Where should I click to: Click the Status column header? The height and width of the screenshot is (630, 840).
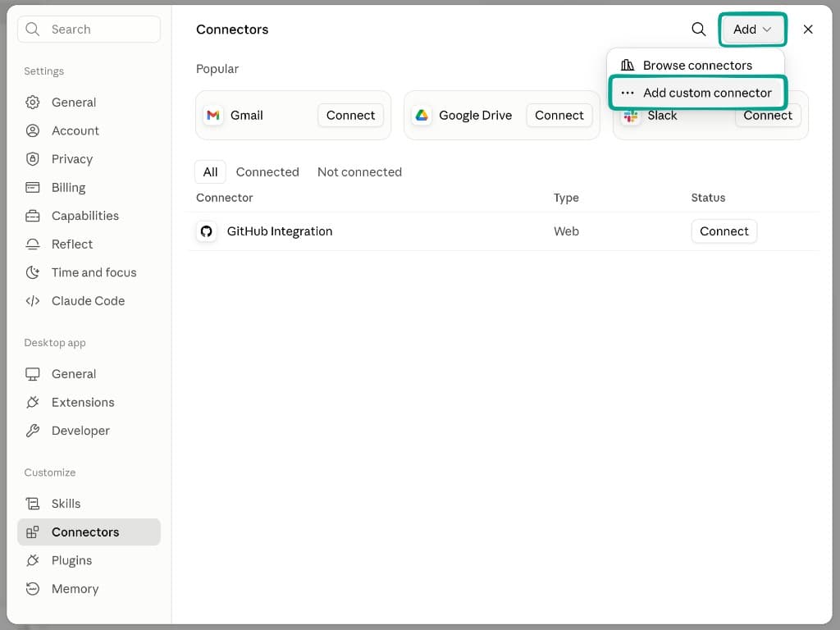(x=708, y=198)
